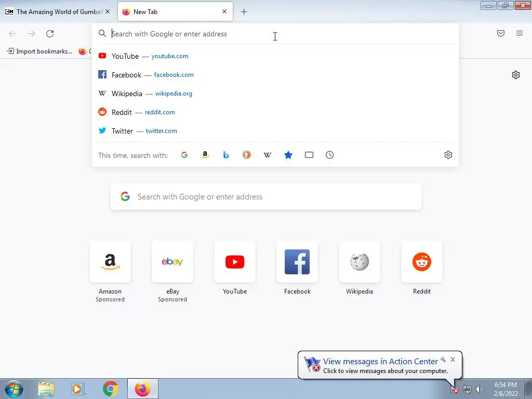Dismiss the Action Center balloon notification
The height and width of the screenshot is (399, 532).
point(453,360)
